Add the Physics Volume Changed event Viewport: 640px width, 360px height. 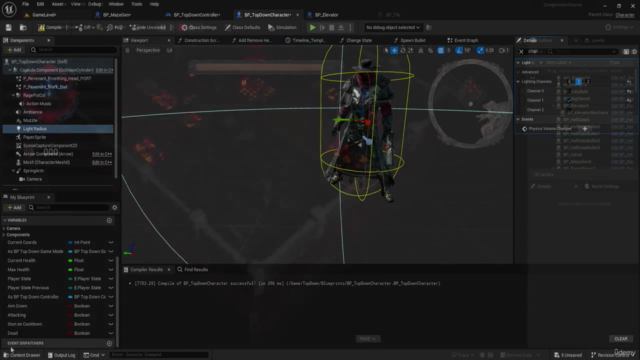[584, 129]
